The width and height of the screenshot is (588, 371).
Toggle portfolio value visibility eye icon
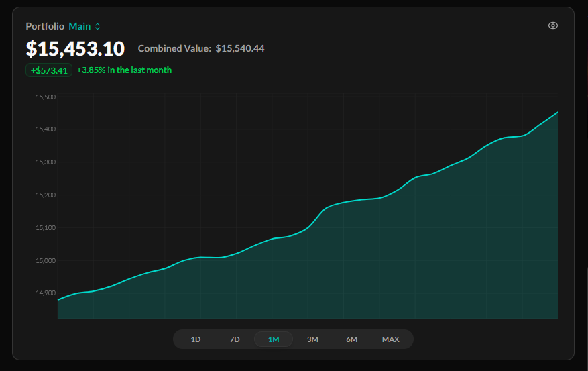point(552,25)
